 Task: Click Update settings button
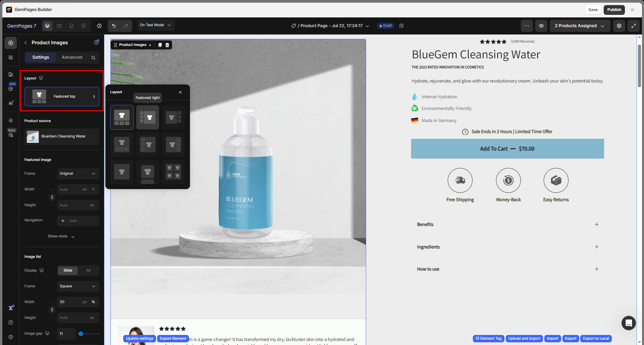[x=140, y=339]
